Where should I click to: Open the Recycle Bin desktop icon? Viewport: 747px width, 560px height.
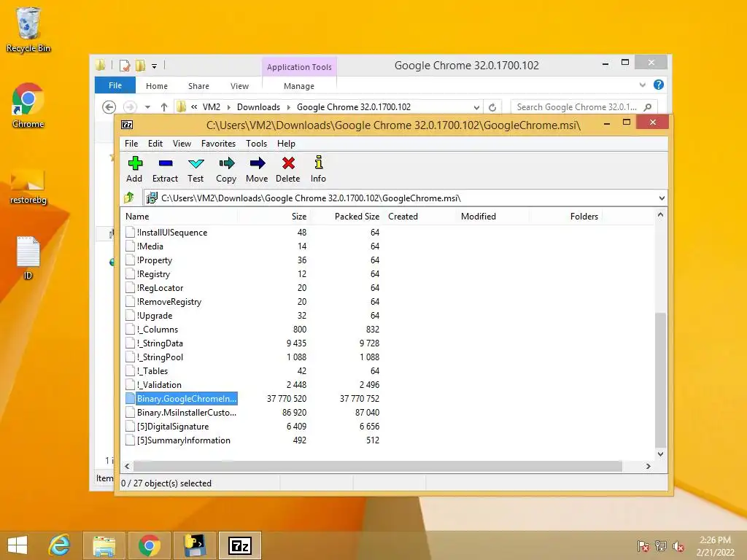tap(28, 29)
